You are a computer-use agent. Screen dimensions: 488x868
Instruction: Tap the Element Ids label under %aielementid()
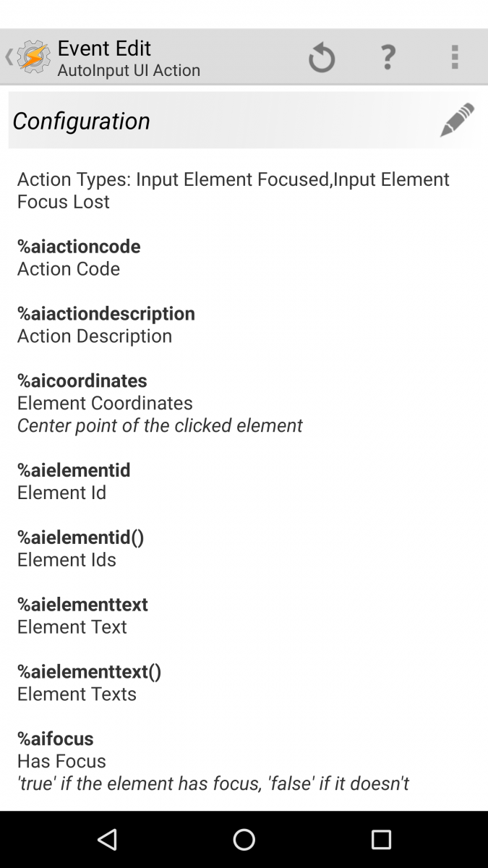pos(66,559)
